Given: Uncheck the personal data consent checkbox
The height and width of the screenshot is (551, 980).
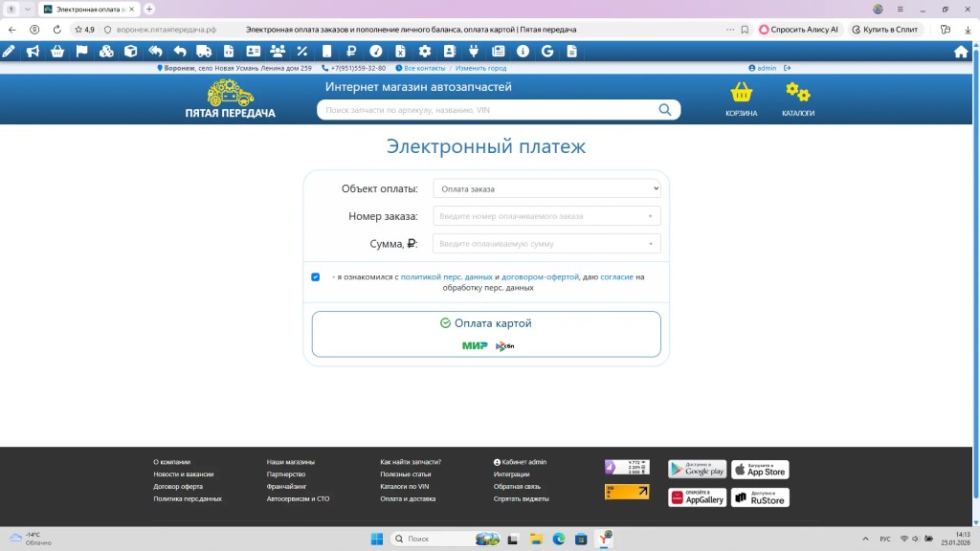Looking at the screenshot, I should pyautogui.click(x=316, y=277).
